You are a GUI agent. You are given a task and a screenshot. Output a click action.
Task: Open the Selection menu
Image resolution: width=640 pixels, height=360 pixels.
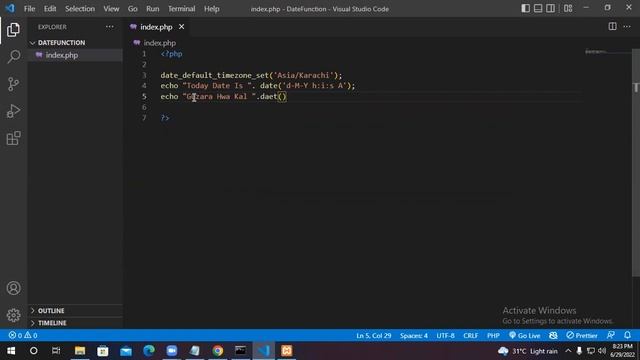coord(80,9)
